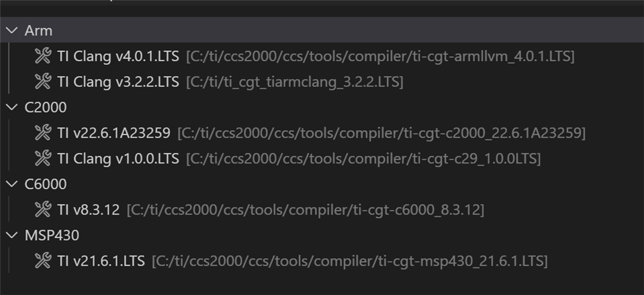The width and height of the screenshot is (644, 295).
Task: Click the tools icon beside TI v21.6.1.LTS
Action: tap(43, 261)
